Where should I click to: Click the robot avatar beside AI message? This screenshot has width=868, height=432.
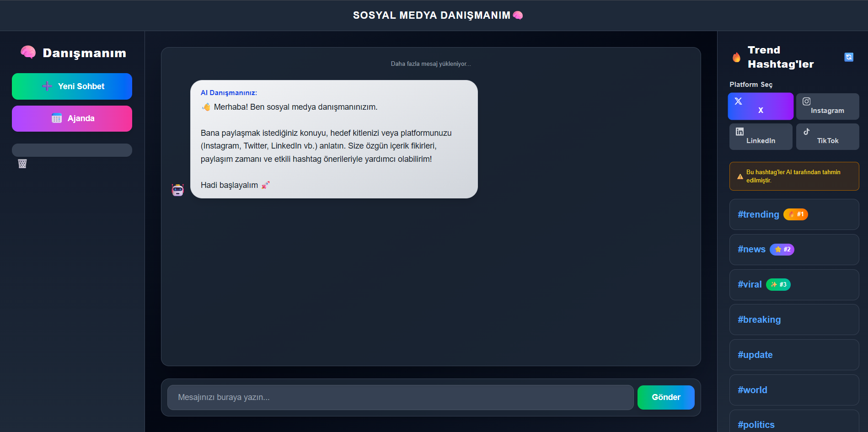[x=177, y=190]
